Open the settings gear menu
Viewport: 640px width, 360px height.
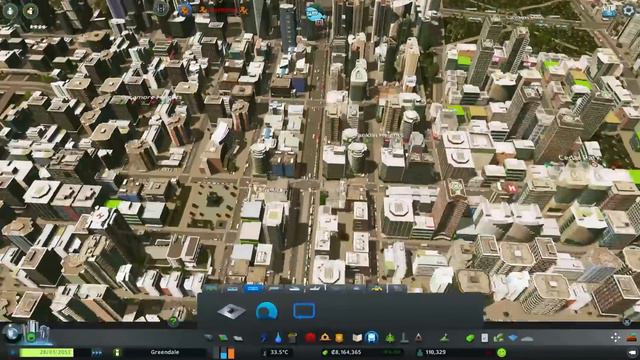(x=629, y=11)
